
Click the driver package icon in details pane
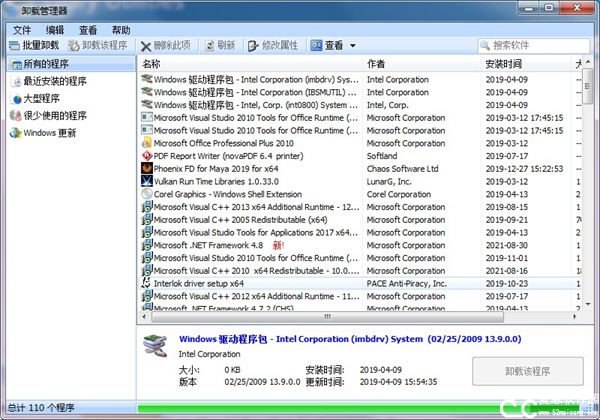155,345
